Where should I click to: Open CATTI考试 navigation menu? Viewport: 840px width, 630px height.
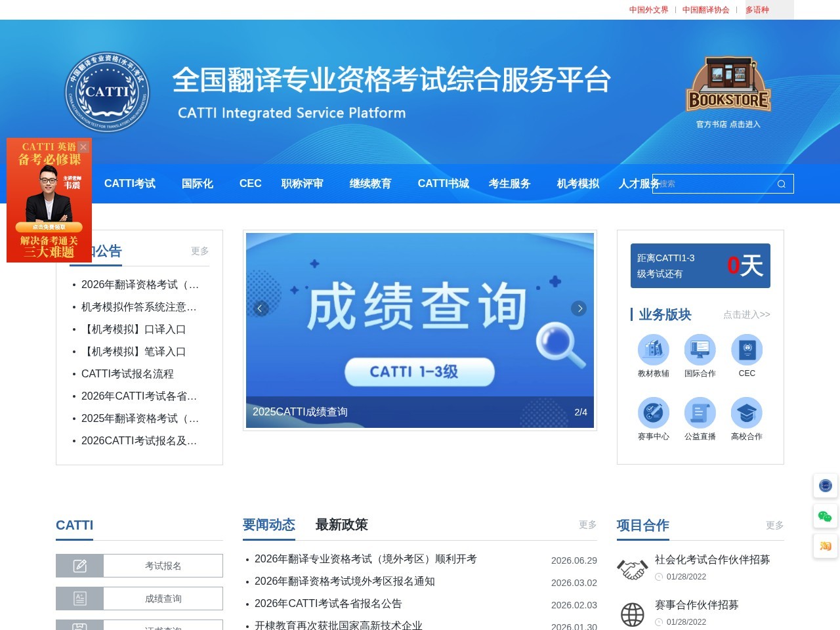pos(130,184)
